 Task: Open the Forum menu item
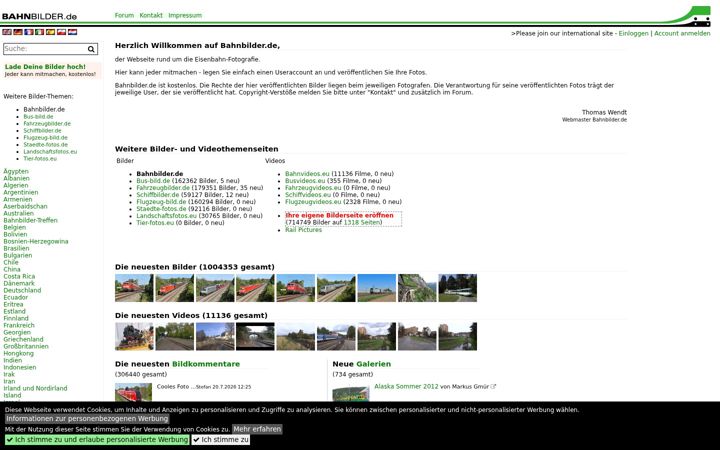pos(124,15)
